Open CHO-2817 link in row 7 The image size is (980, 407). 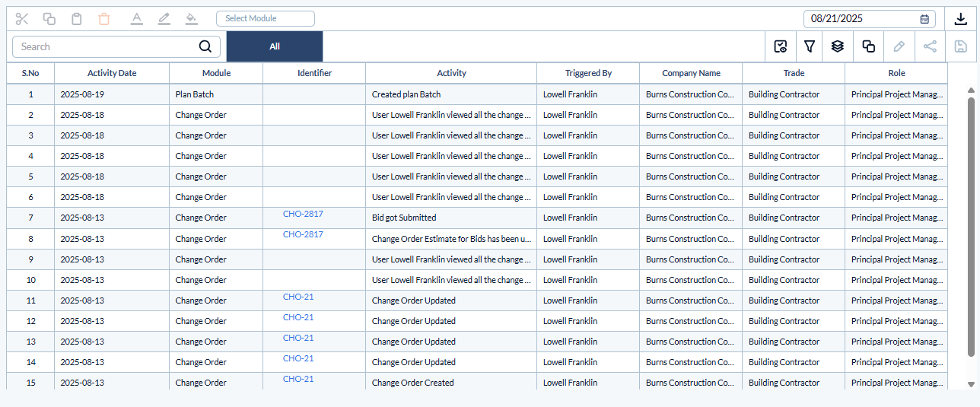(303, 214)
